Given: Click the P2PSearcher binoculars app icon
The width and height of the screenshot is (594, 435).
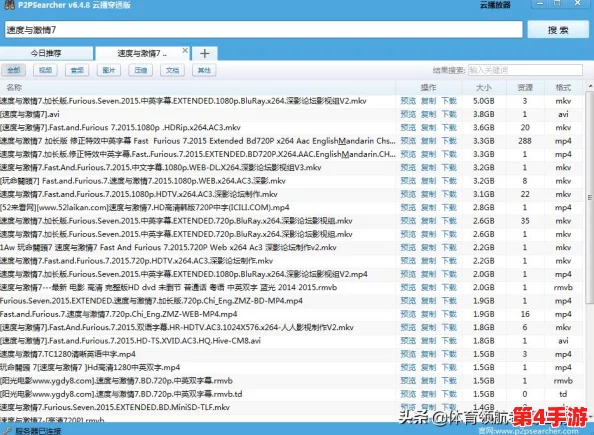Looking at the screenshot, I should click(x=9, y=5).
